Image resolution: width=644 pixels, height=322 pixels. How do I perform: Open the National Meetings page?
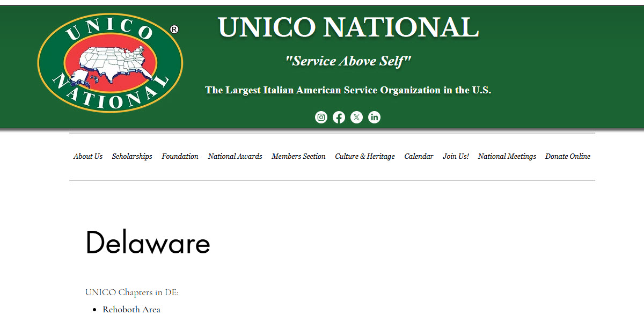point(507,156)
